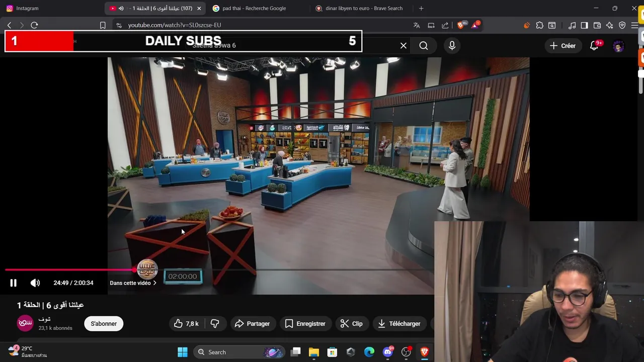Click the Partager share button

tap(252, 324)
